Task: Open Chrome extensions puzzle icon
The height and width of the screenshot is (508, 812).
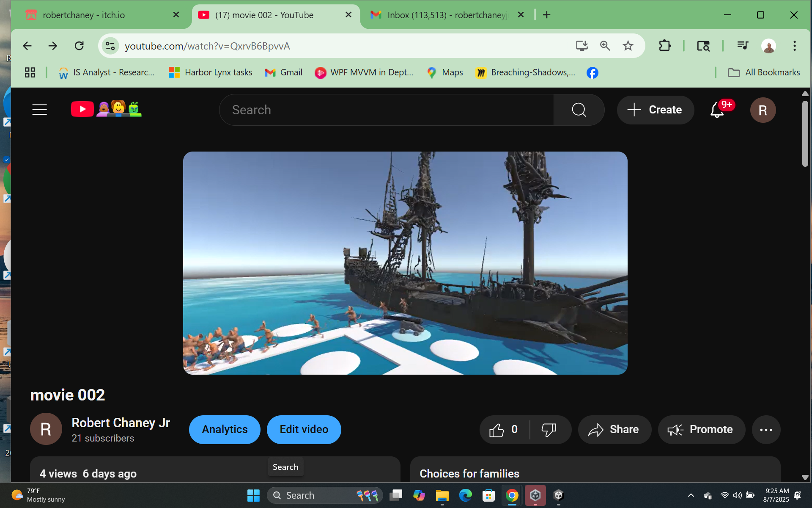Action: 665,46
